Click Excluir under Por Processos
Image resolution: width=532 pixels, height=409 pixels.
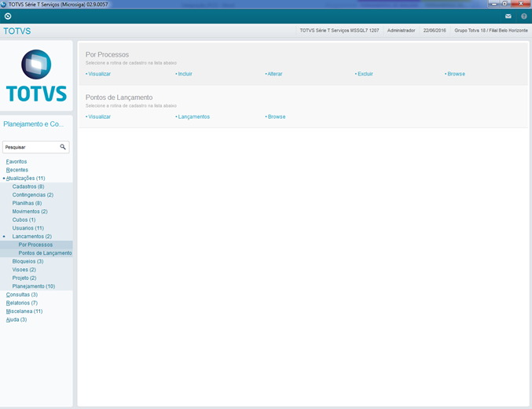(x=365, y=74)
